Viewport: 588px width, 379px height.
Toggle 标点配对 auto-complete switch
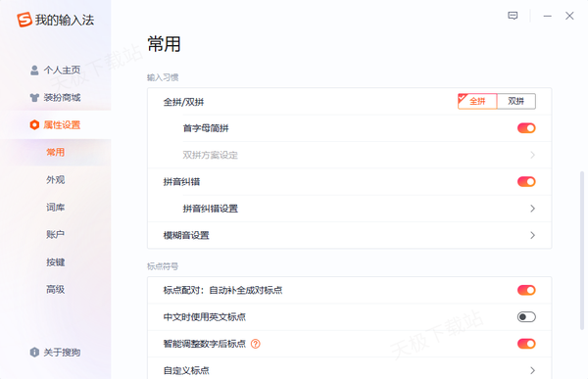click(x=526, y=290)
